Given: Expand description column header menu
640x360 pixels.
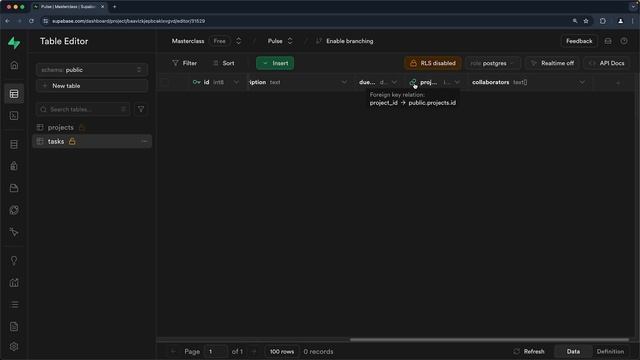Looking at the screenshot, I should 344,82.
